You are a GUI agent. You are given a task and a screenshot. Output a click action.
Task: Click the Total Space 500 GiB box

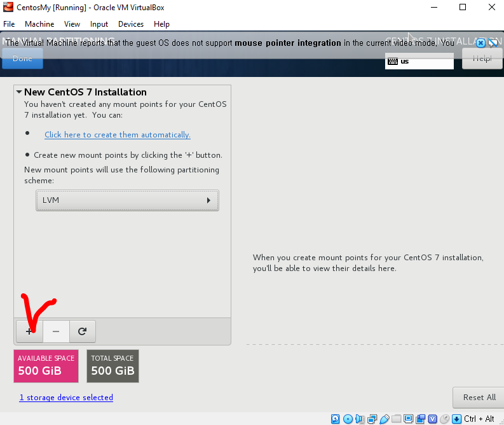click(113, 366)
